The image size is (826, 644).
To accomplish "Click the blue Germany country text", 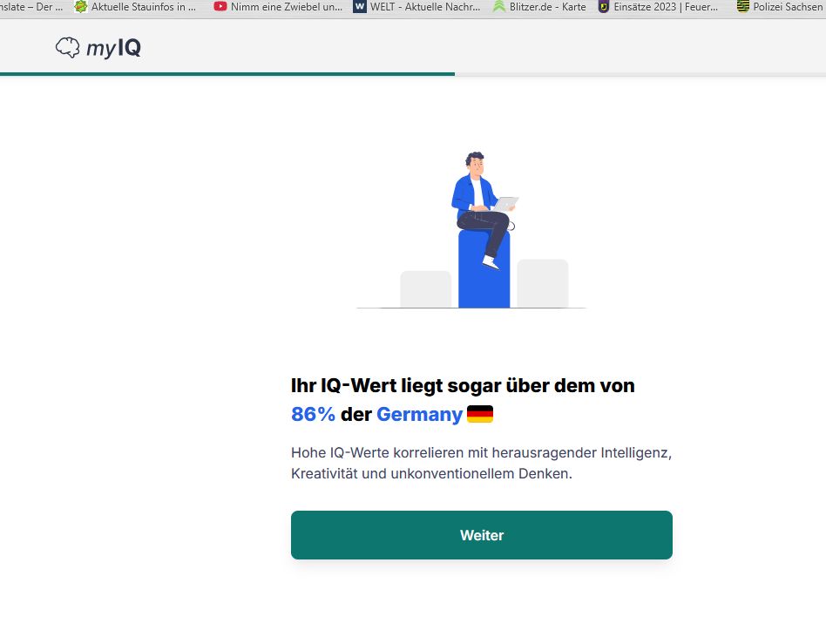I will tap(419, 415).
